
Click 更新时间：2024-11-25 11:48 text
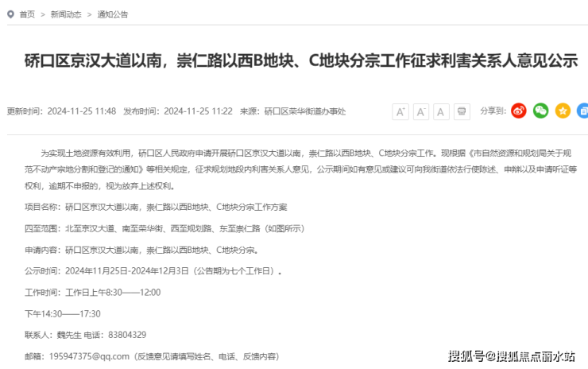tap(61, 111)
